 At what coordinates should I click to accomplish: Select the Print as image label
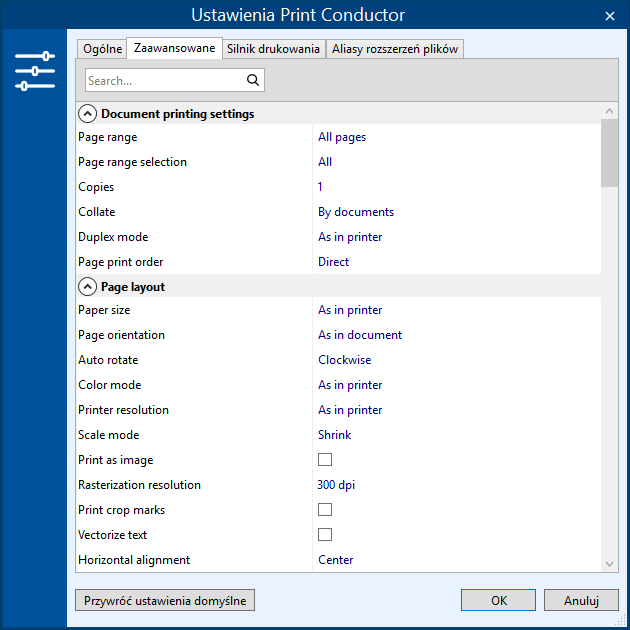tap(116, 460)
